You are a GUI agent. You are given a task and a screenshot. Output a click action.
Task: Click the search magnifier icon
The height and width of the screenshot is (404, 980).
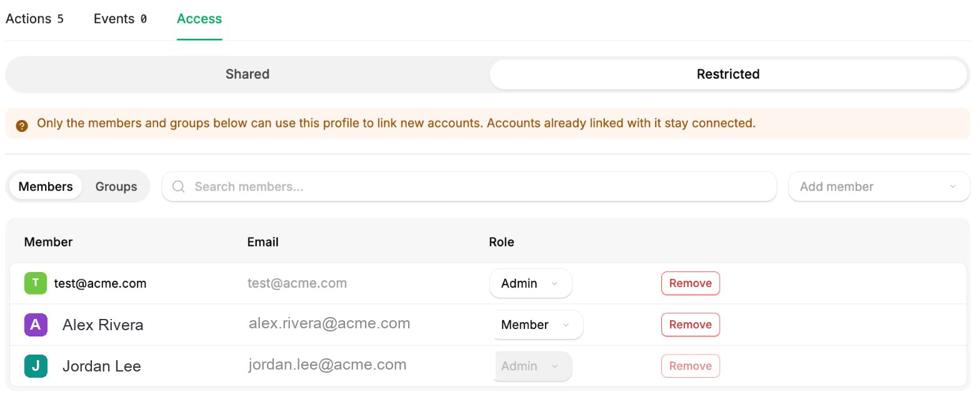tap(179, 186)
